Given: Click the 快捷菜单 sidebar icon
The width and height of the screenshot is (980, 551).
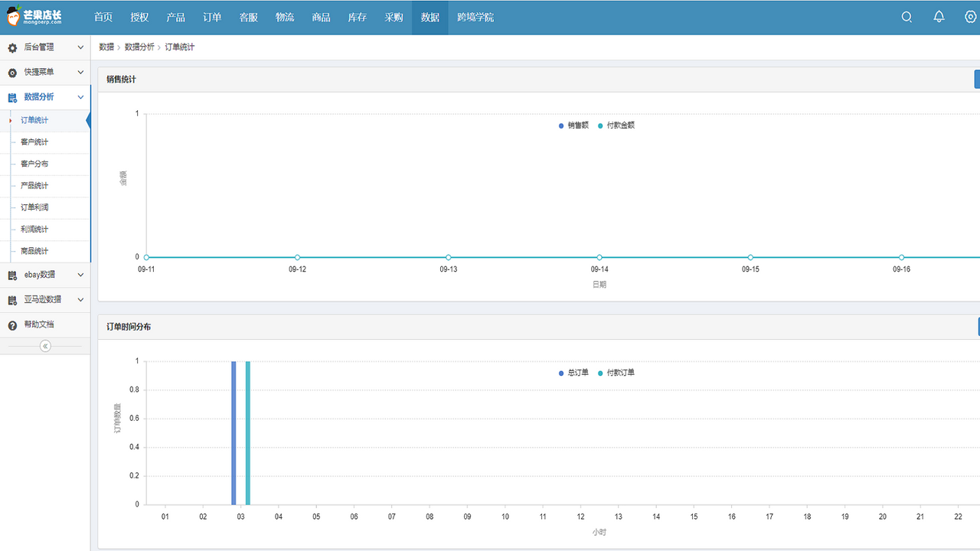Looking at the screenshot, I should tap(12, 73).
